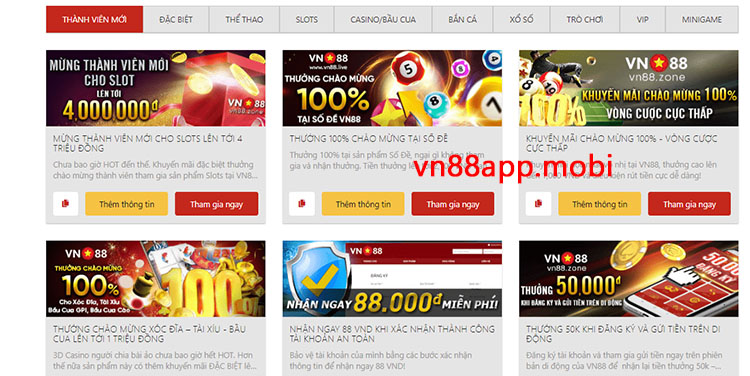Click copy icon on the Slots promotion card
The width and height of the screenshot is (750, 376).
point(66,204)
